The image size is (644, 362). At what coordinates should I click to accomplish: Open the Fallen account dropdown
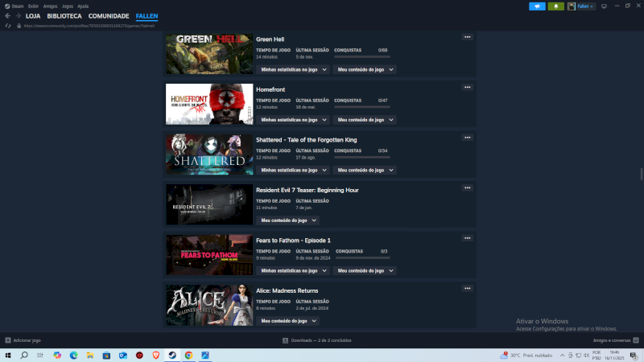click(x=585, y=6)
